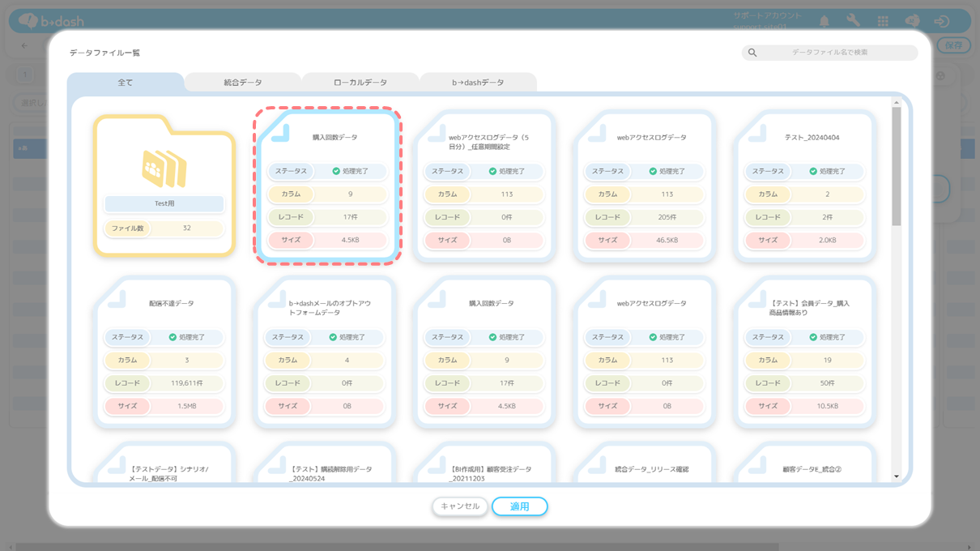Switch to the ローカルデータ tab
This screenshot has width=980, height=551.
pyautogui.click(x=360, y=83)
